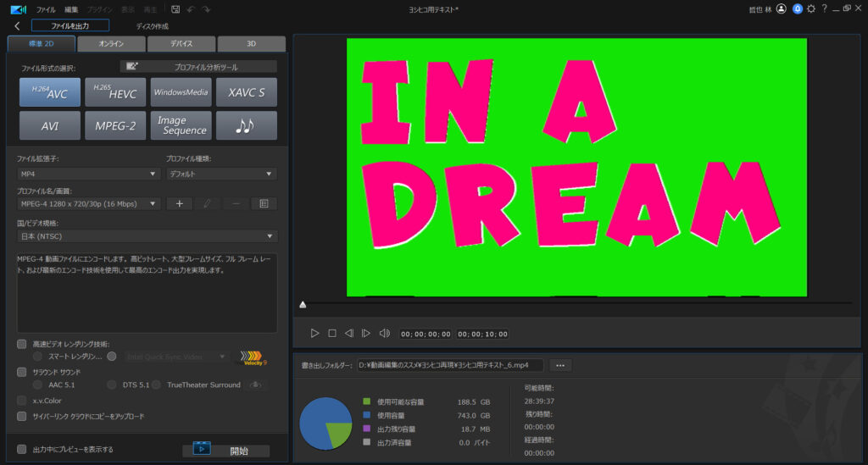
Task: Delete profile with the minus icon
Action: [236, 204]
